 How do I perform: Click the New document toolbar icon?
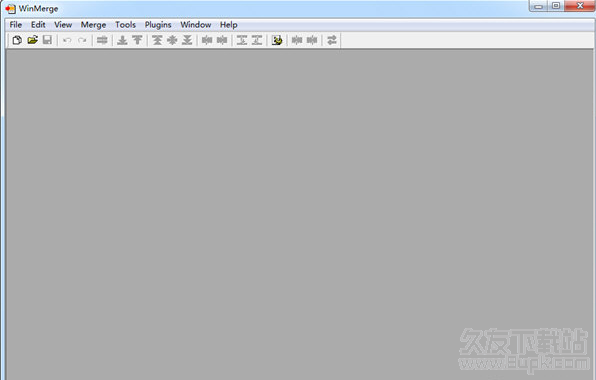[17, 40]
